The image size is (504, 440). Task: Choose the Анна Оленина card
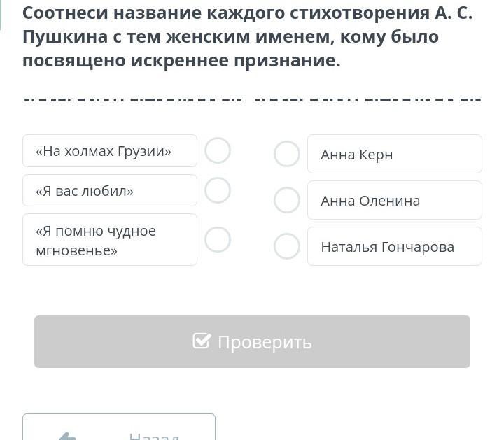(x=394, y=200)
